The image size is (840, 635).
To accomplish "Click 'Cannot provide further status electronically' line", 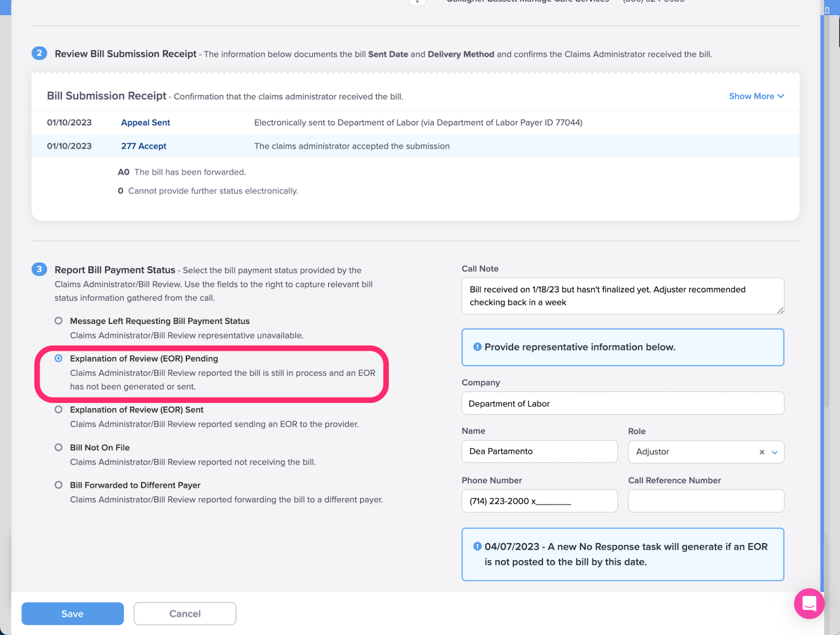I will point(208,191).
